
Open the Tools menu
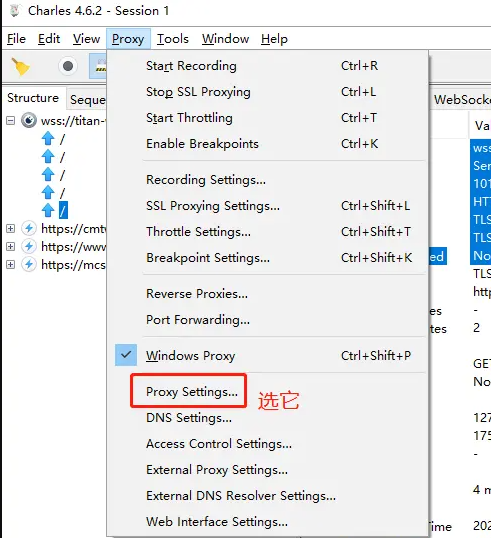[173, 39]
